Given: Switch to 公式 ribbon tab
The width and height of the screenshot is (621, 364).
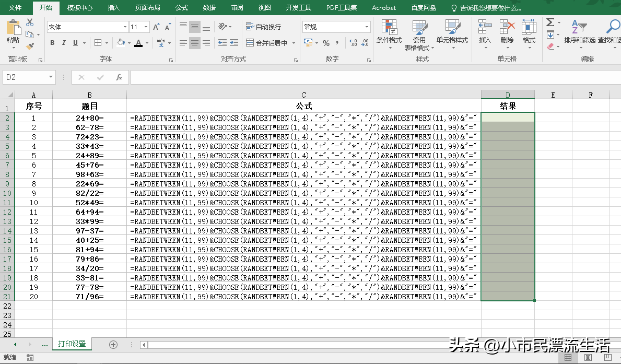Looking at the screenshot, I should 181,7.
